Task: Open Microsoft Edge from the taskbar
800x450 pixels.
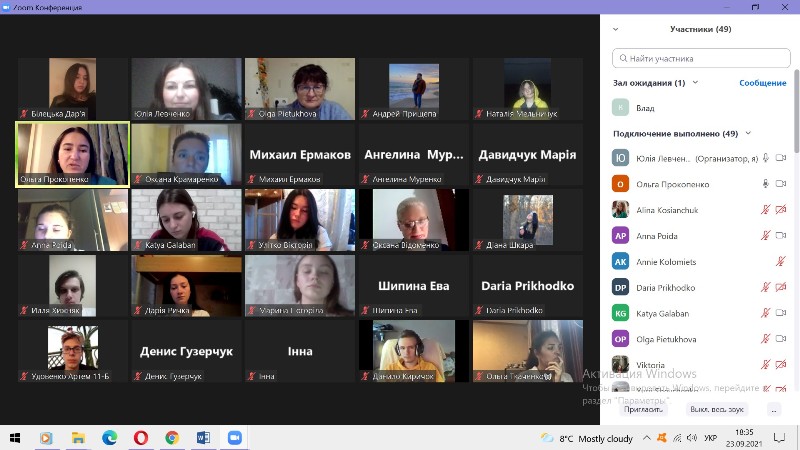Action: tap(109, 438)
